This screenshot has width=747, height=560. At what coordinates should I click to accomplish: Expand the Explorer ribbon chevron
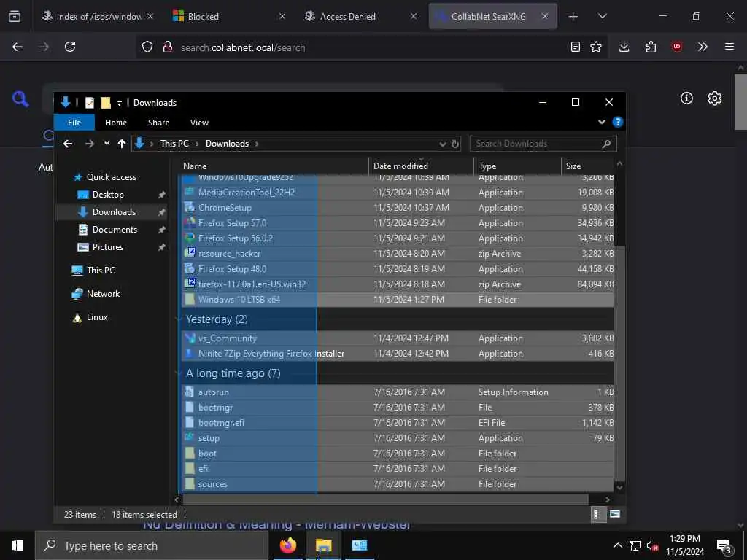pos(602,122)
